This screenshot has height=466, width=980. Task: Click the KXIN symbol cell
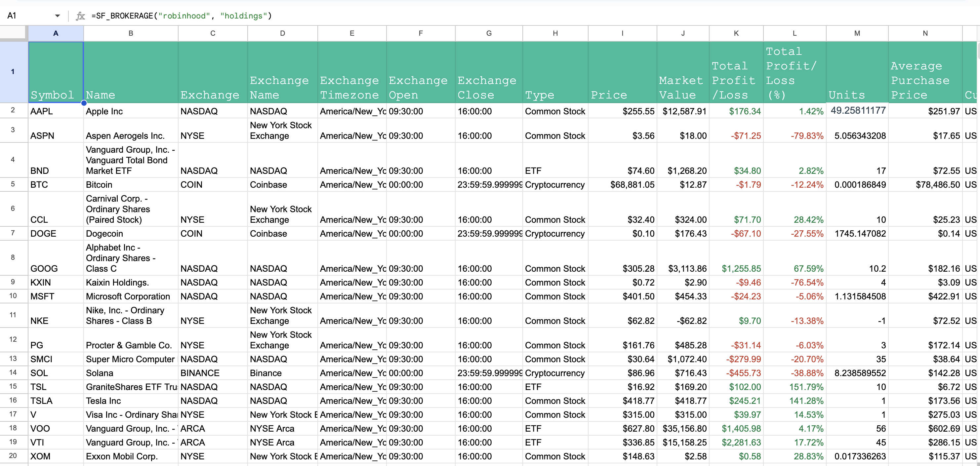56,282
